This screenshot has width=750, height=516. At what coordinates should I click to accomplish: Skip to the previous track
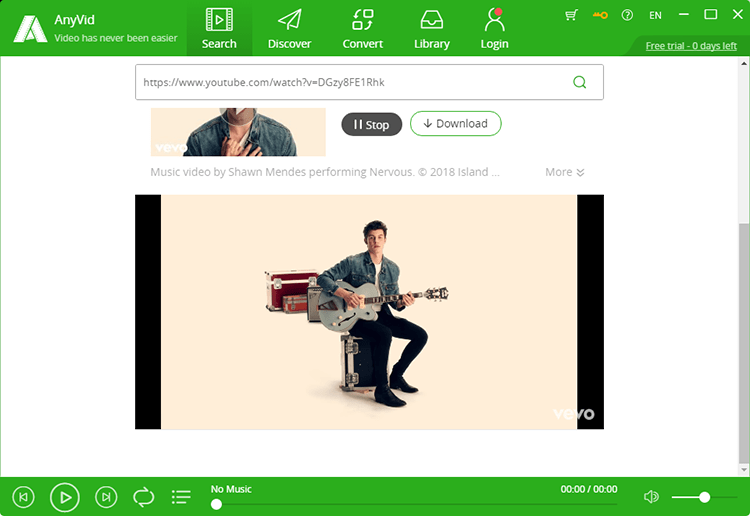(x=23, y=497)
